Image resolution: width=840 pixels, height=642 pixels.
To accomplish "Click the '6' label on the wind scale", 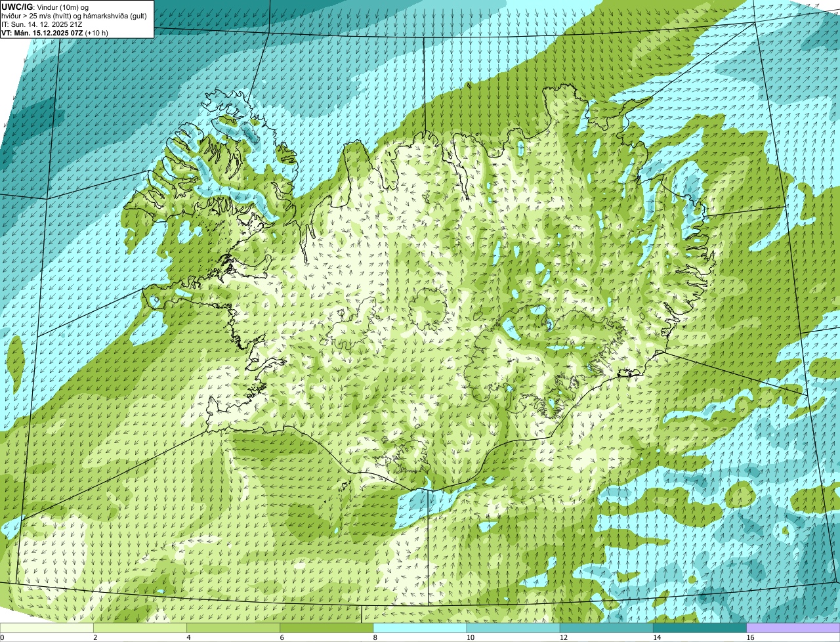I will click(x=282, y=637).
